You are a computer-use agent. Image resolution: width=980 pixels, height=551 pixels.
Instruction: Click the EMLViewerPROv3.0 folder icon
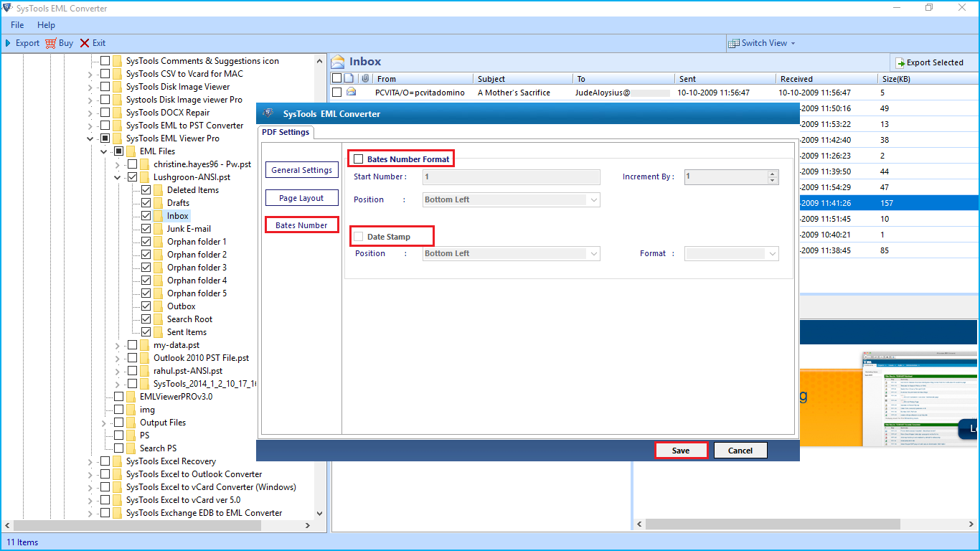click(131, 397)
